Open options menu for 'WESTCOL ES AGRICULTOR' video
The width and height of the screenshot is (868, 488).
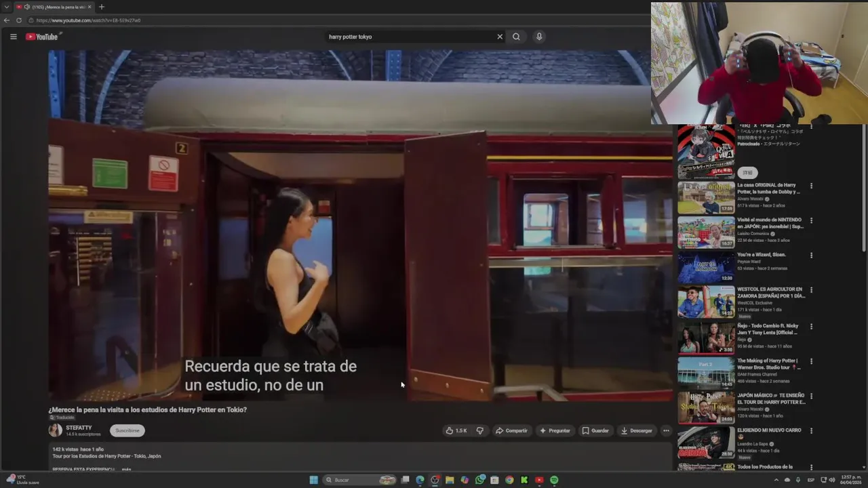pos(811,291)
